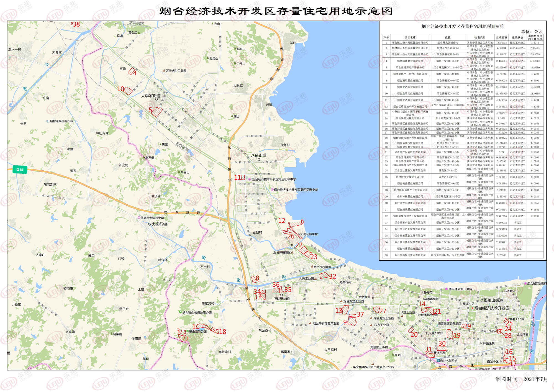Click the cell 烟台阳晨置业有限公司
The image size is (554, 392).
click(410, 61)
